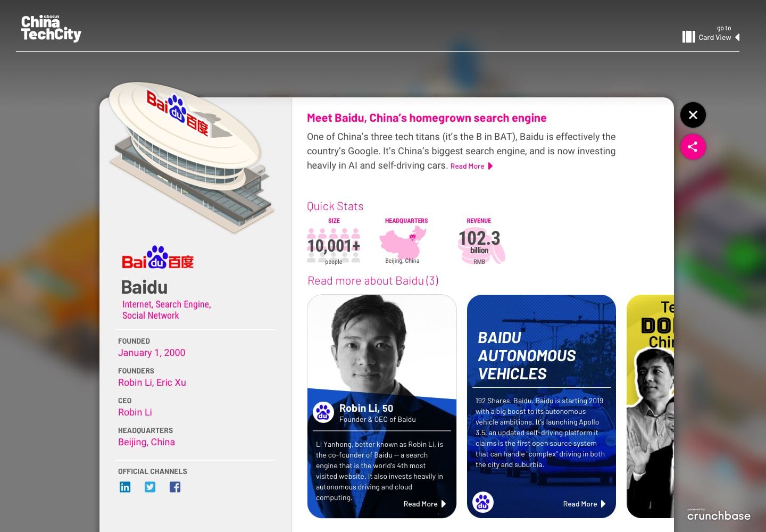The width and height of the screenshot is (766, 532).
Task: Click the China TechCity logo
Action: [51, 28]
